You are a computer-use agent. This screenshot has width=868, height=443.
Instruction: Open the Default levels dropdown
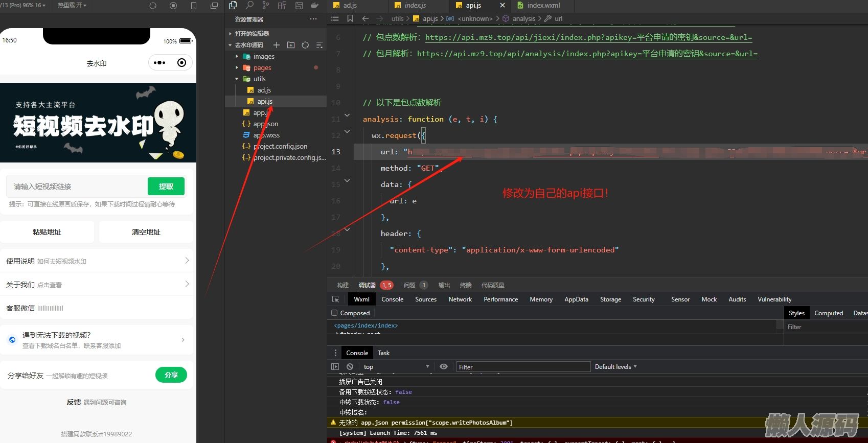tap(615, 367)
